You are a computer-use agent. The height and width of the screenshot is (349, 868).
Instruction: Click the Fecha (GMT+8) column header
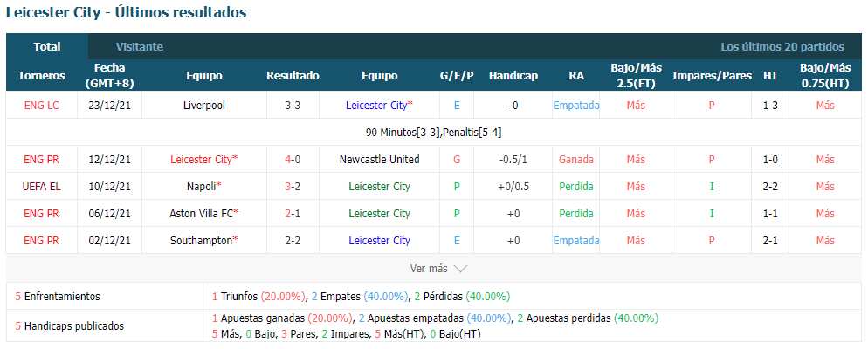(110, 76)
